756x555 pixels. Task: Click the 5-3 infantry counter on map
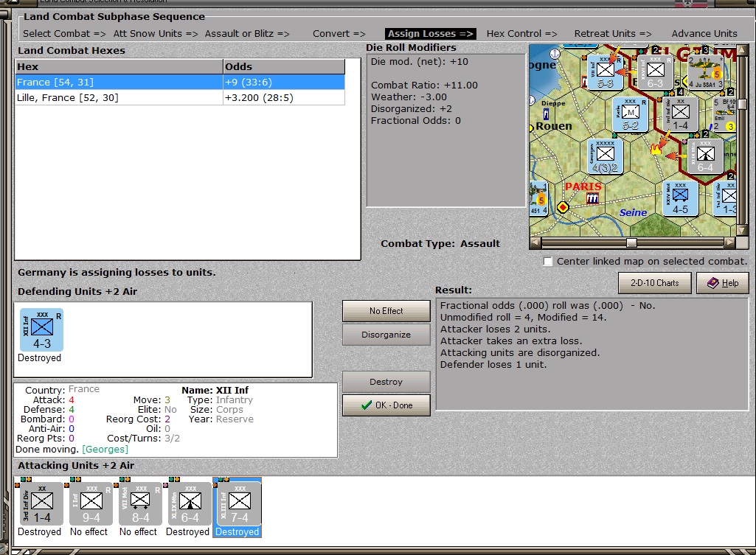click(x=605, y=72)
